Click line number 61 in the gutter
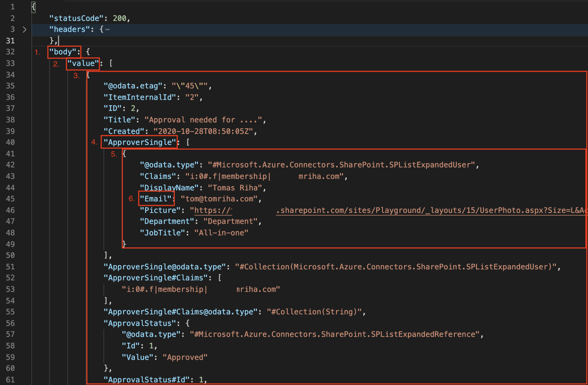 point(10,380)
